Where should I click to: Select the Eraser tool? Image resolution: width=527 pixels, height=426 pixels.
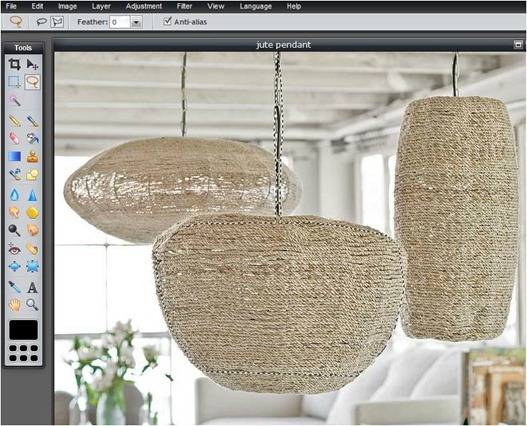point(14,138)
